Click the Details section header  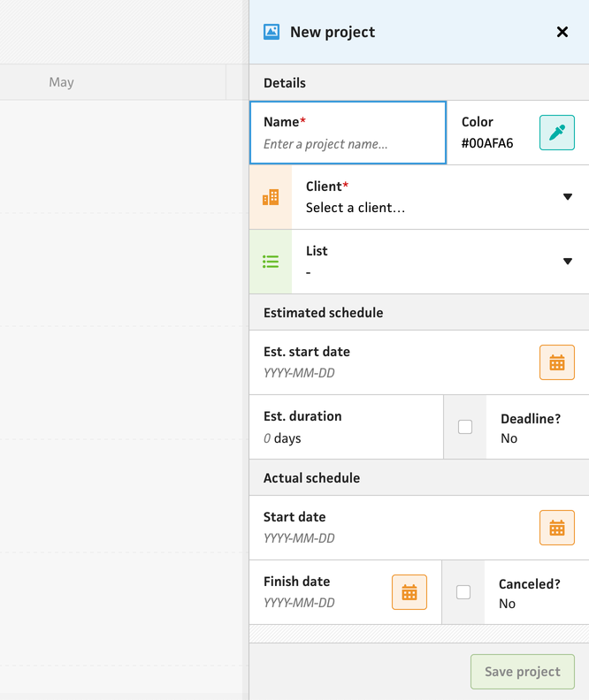pyautogui.click(x=419, y=82)
